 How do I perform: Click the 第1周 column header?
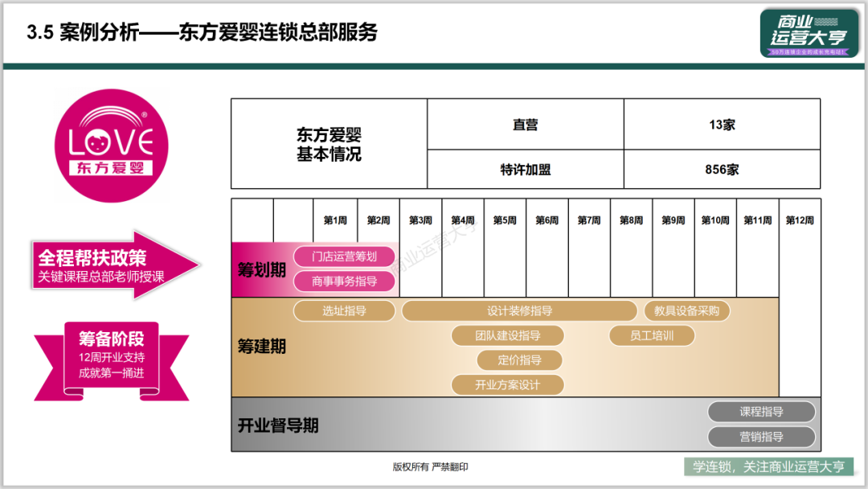[335, 220]
